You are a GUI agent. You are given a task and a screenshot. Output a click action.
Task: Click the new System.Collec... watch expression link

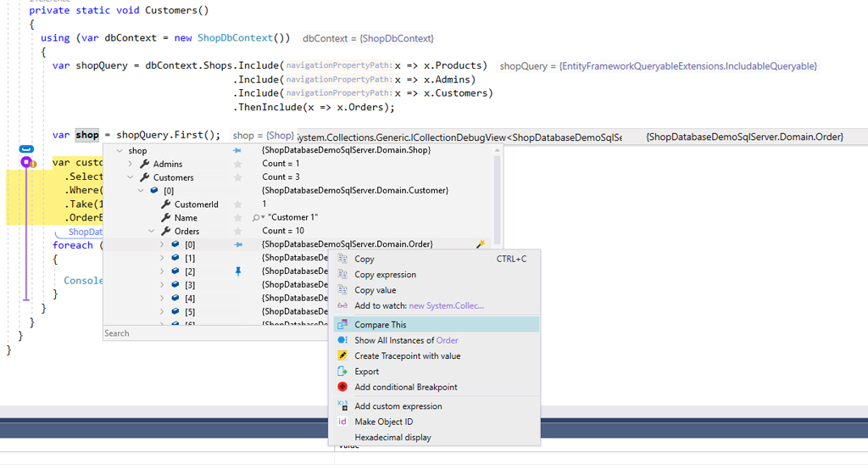(x=446, y=305)
